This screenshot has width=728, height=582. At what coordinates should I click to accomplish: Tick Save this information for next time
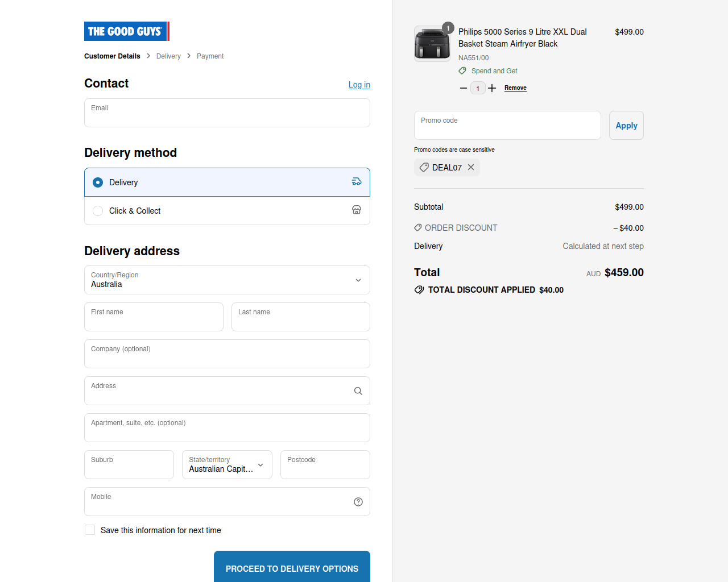[x=90, y=530]
